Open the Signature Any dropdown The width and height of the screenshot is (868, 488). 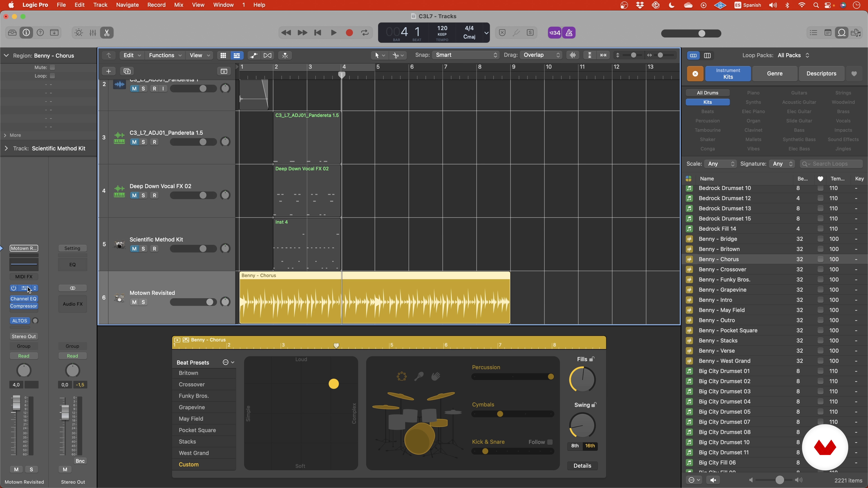[x=782, y=164]
